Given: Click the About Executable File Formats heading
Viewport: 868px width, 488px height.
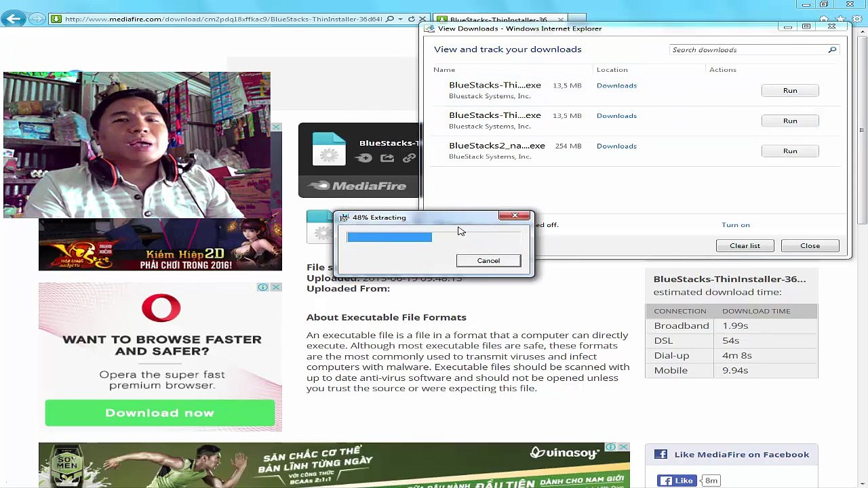Looking at the screenshot, I should coord(386,317).
